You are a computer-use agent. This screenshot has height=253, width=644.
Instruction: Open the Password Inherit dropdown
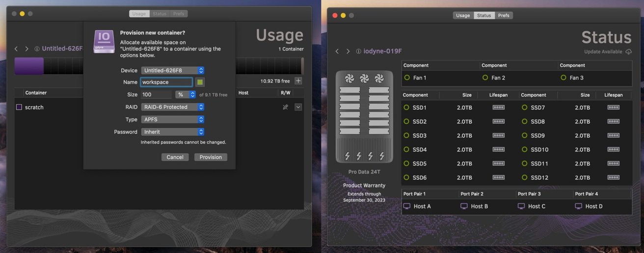point(172,132)
